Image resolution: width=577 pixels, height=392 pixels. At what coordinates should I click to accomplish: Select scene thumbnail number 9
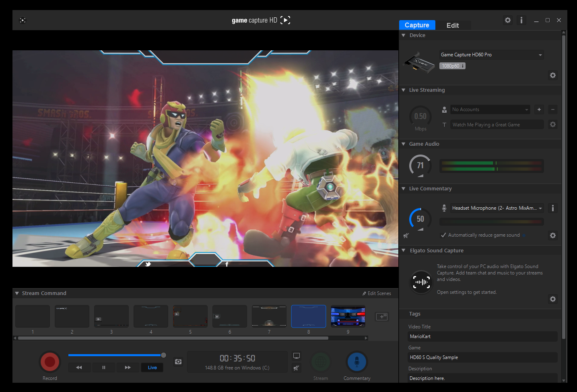coord(348,316)
